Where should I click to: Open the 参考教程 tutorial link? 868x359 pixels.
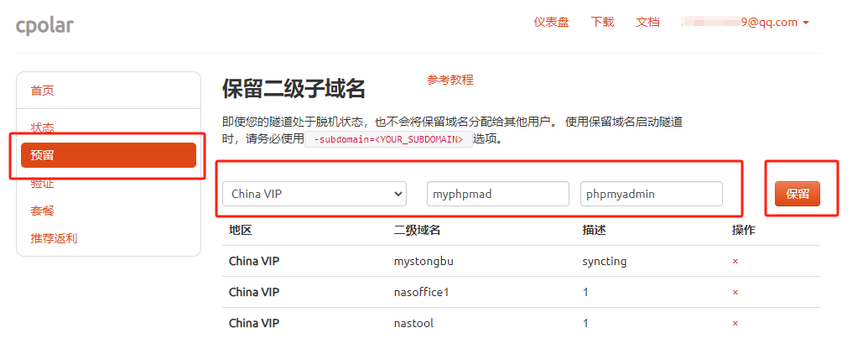[450, 80]
